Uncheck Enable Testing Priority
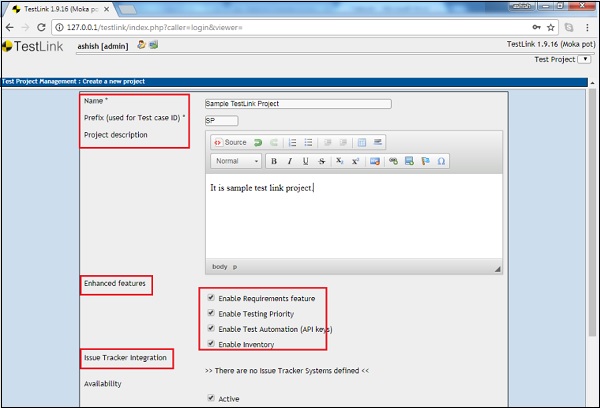600x408 pixels. (211, 313)
